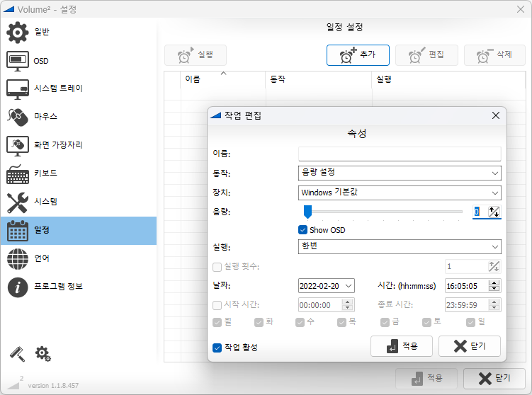The image size is (532, 395).
Task: Click the 삭제 button
Action: coord(494,55)
